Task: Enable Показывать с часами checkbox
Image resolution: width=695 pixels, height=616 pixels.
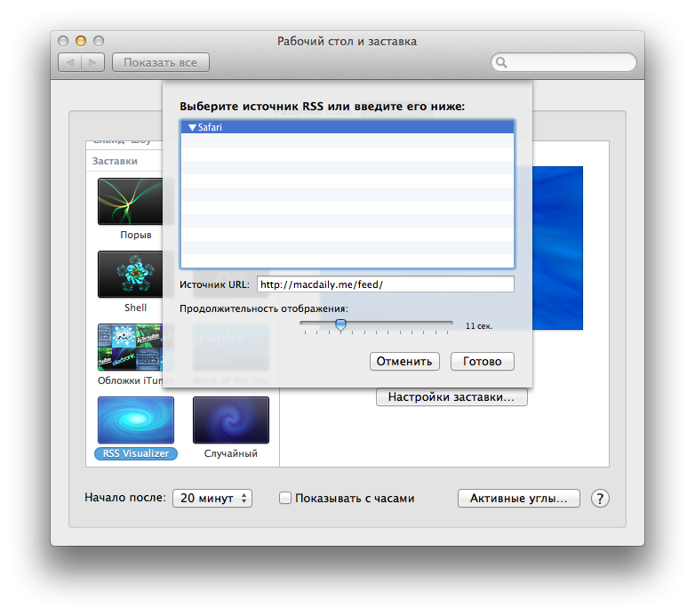Action: pyautogui.click(x=285, y=498)
